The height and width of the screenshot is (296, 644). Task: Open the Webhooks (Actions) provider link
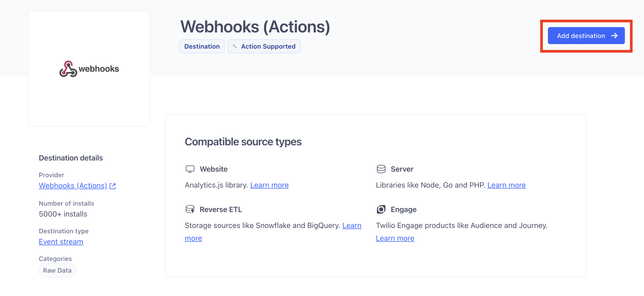click(x=73, y=185)
